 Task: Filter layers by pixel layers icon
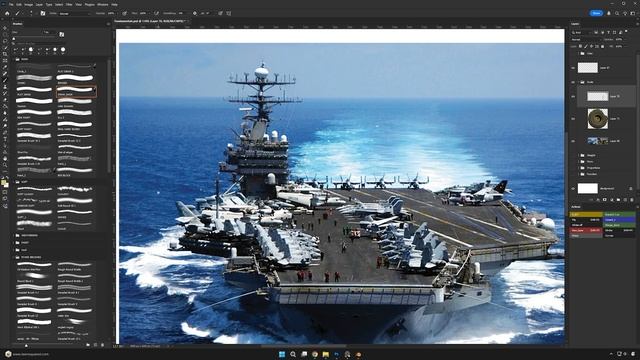596,33
